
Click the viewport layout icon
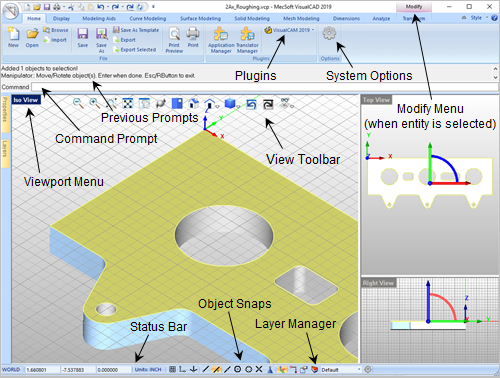tap(177, 103)
